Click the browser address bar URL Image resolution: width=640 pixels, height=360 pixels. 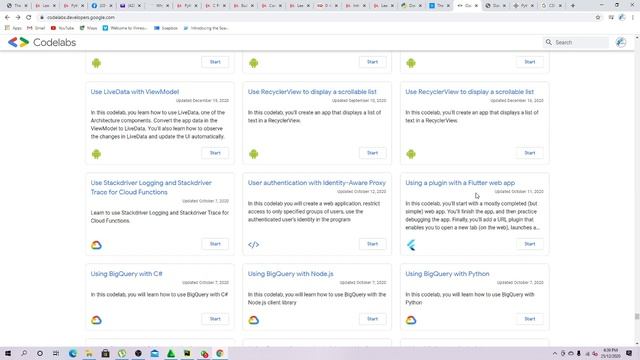coord(81,18)
